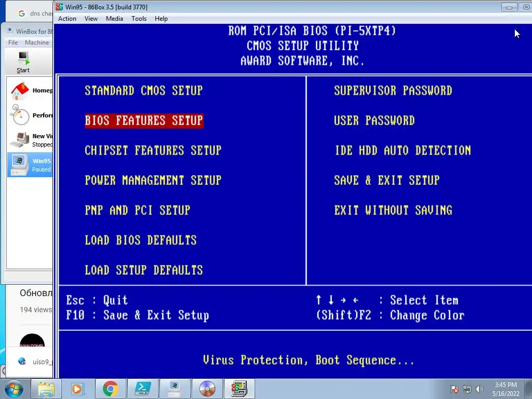The width and height of the screenshot is (532, 399).
Task: Select POWER MANAGEMENT SETUP entry
Action: pyautogui.click(x=153, y=180)
